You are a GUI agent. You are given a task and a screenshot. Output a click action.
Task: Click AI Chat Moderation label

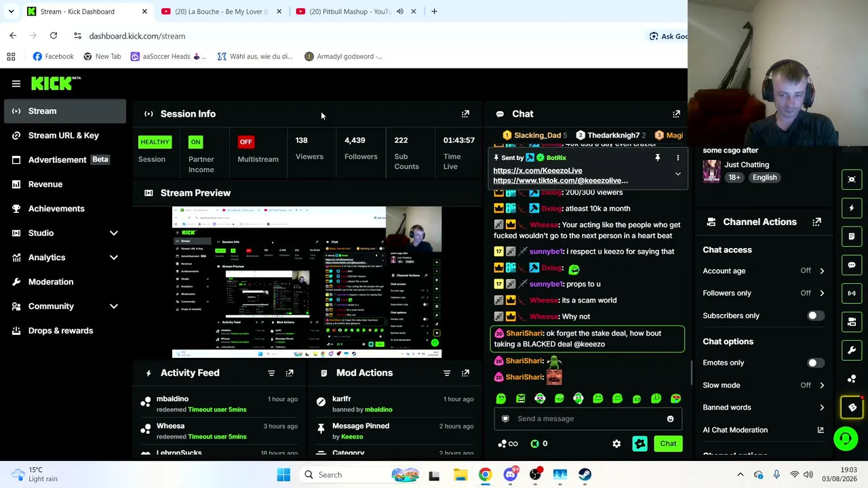point(735,430)
